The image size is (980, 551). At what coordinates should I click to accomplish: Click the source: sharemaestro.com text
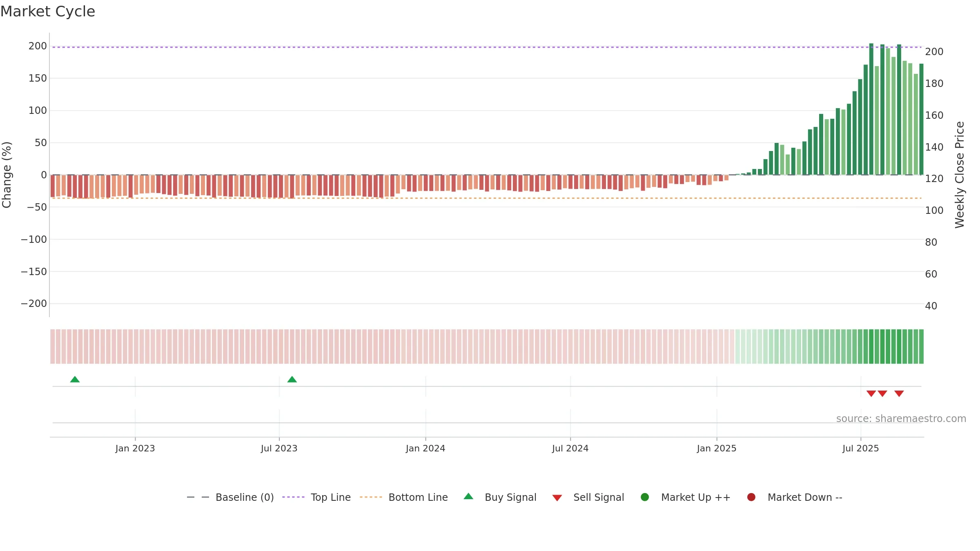pos(901,418)
